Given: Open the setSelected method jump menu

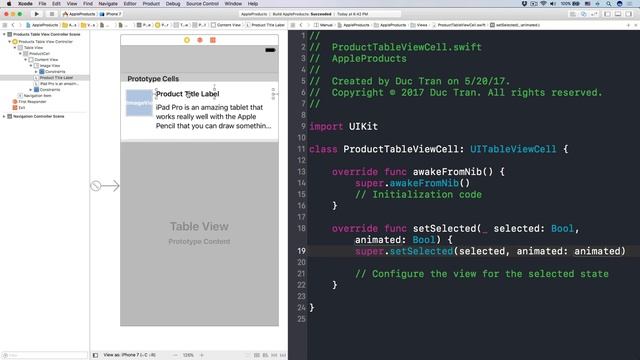Looking at the screenshot, I should tap(515, 25).
